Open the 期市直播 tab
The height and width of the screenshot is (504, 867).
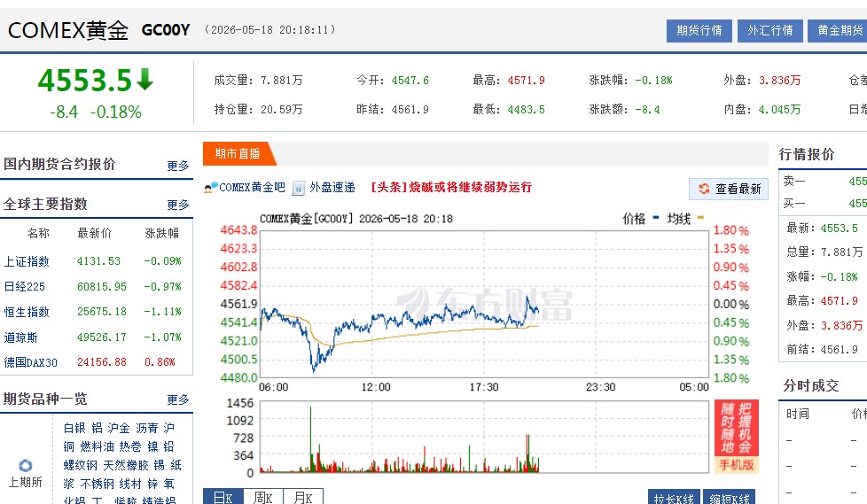click(x=238, y=153)
